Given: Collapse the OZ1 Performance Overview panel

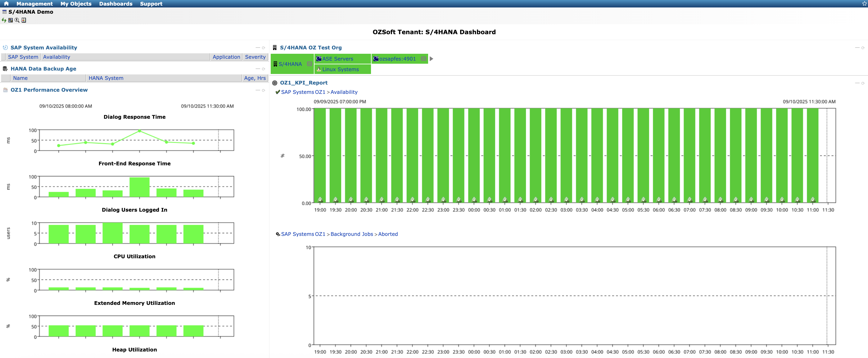Looking at the screenshot, I should (258, 90).
